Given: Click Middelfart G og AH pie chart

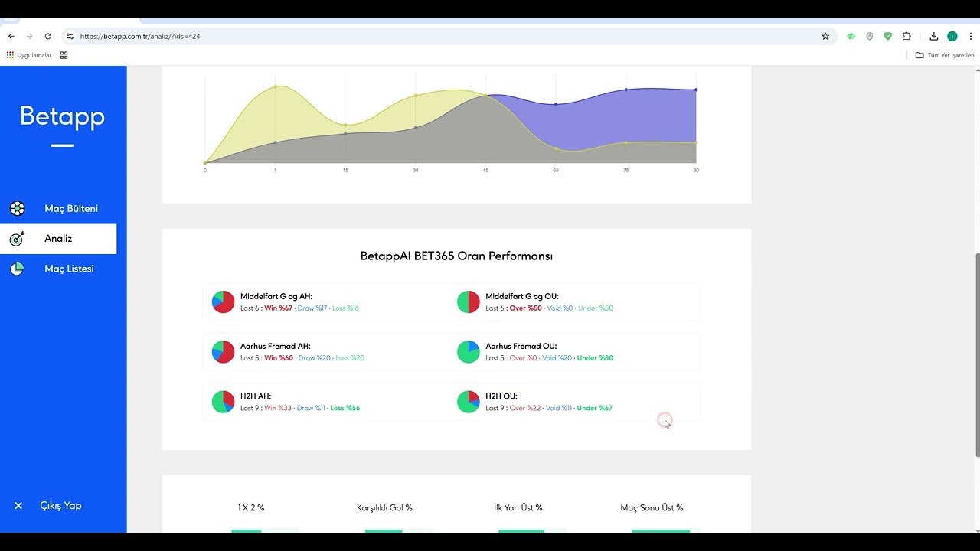Looking at the screenshot, I should (223, 302).
